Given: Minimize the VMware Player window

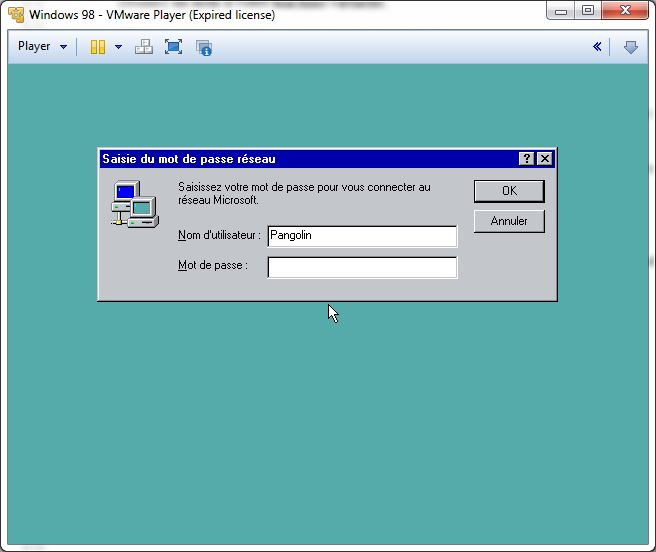Looking at the screenshot, I should (x=561, y=11).
